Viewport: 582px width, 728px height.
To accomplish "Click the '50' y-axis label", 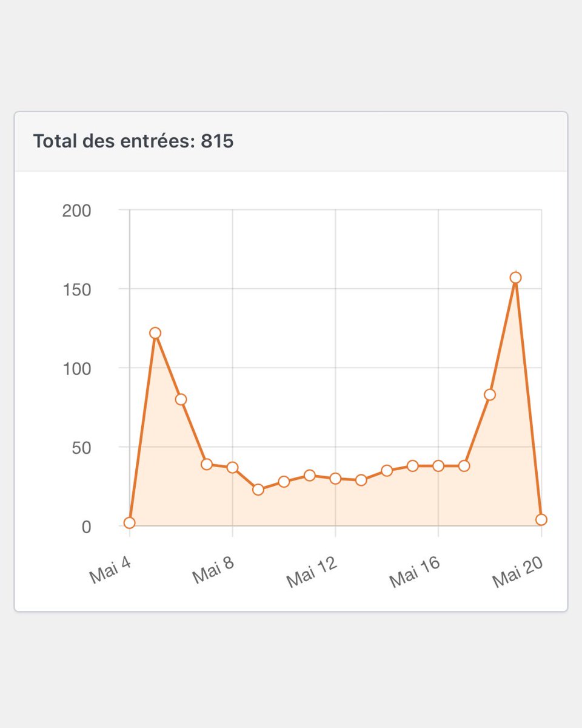I will (x=81, y=448).
